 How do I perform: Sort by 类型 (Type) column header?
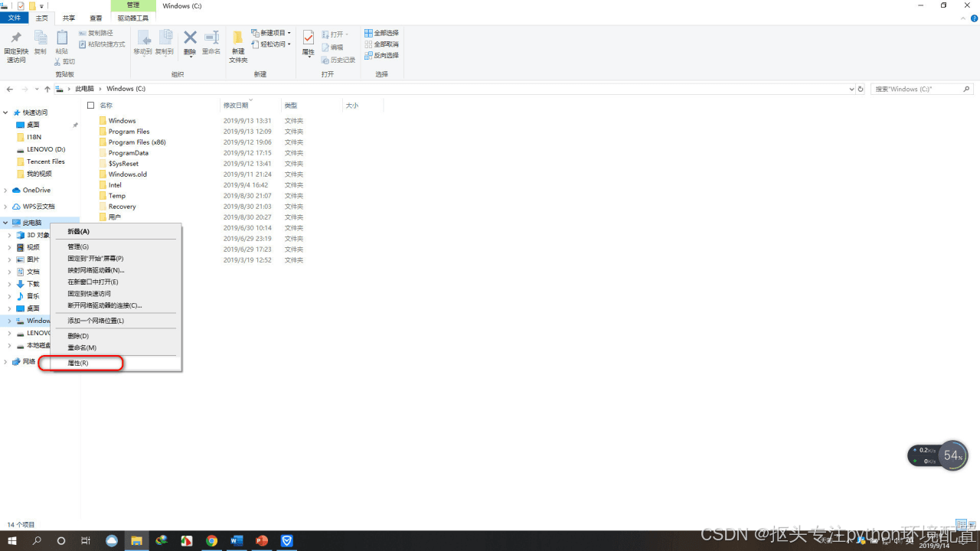click(291, 106)
